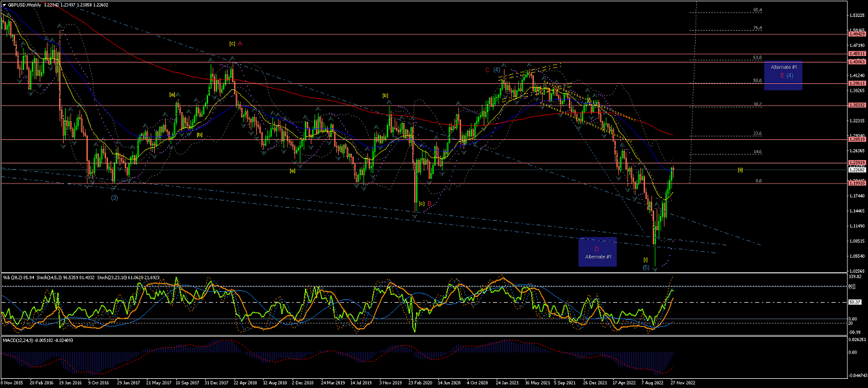Select the Fibonacci 85.4 level label
868x388 pixels.
point(757,10)
